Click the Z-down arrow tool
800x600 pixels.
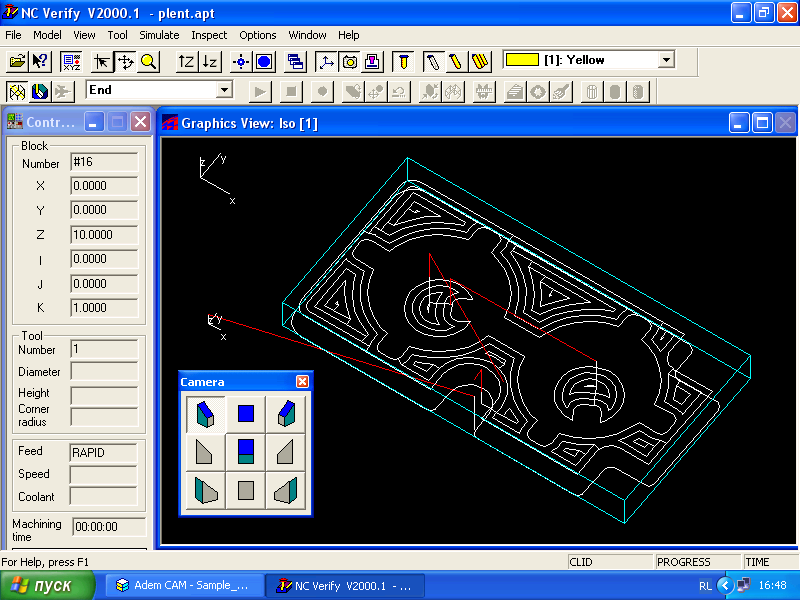click(x=210, y=62)
